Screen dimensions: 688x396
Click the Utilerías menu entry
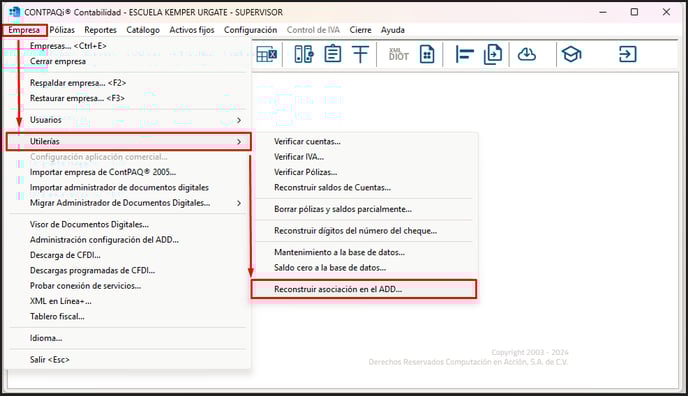[129, 141]
